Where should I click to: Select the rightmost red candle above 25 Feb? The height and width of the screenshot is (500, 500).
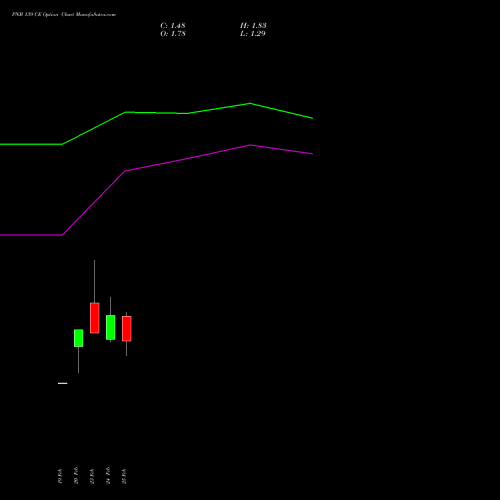(x=127, y=328)
